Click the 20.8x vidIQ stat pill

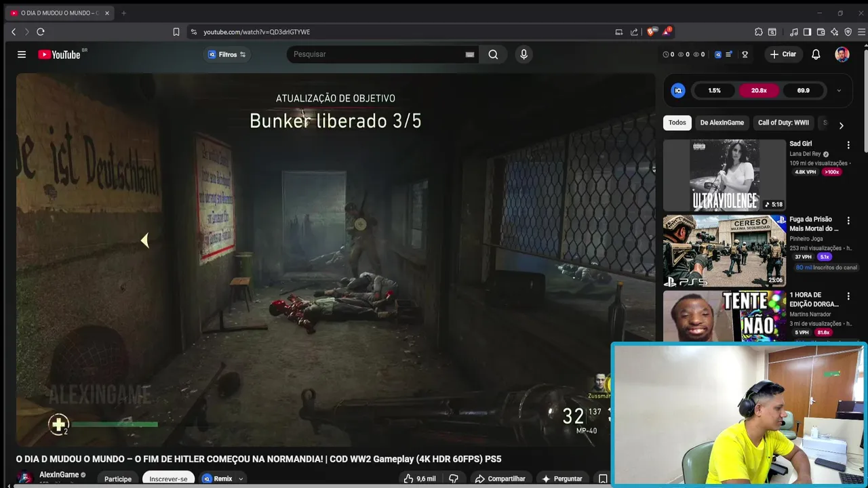pos(759,90)
